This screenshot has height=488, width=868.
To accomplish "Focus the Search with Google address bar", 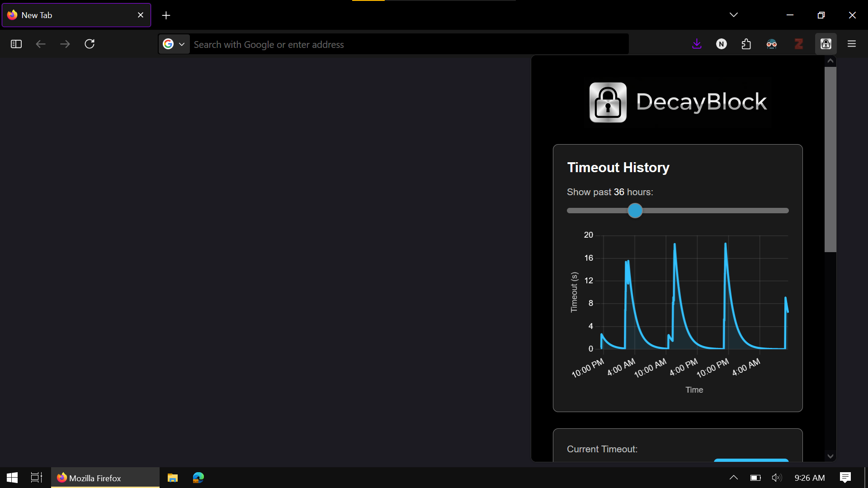I will coord(407,44).
